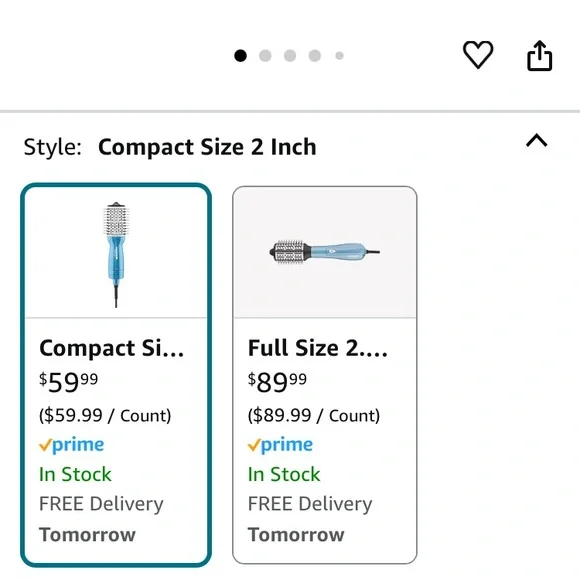The height and width of the screenshot is (580, 580).
Task: Go to the second image dot
Action: 265,56
